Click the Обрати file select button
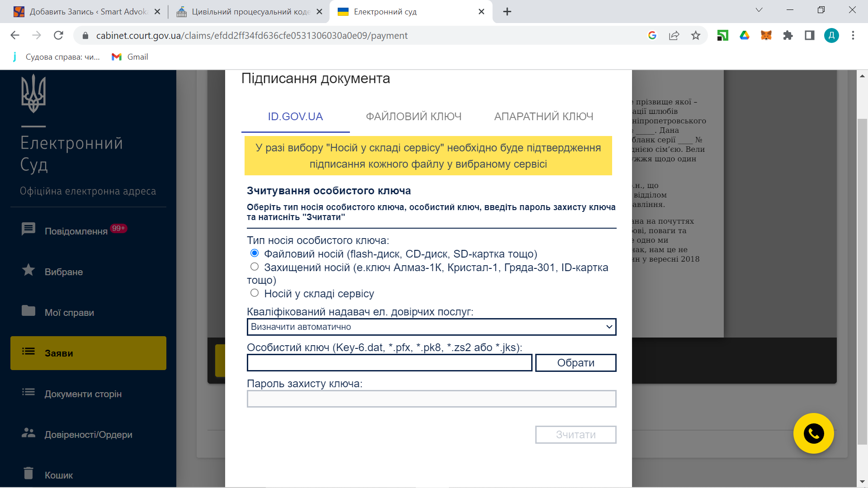The width and height of the screenshot is (868, 488). point(576,363)
